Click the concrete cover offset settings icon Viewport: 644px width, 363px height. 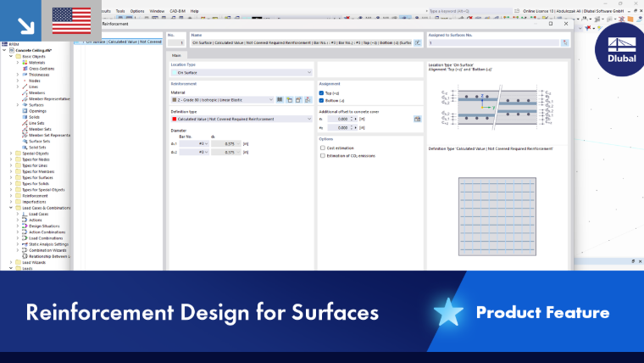click(417, 119)
